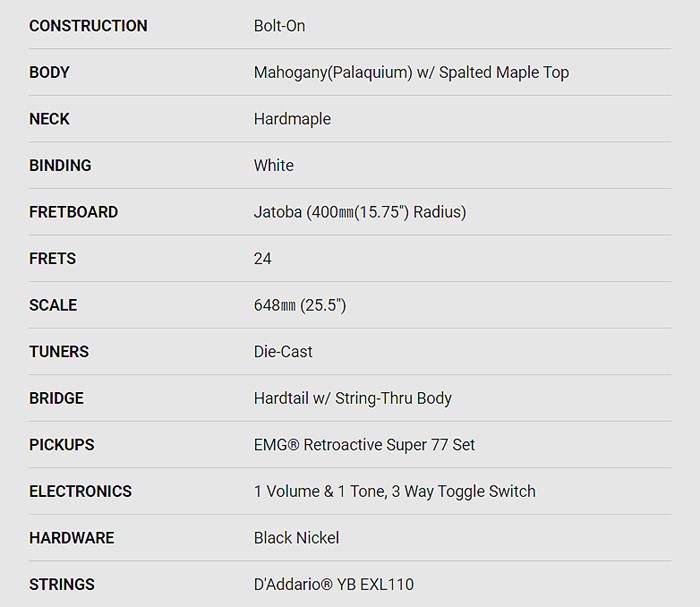The height and width of the screenshot is (607, 700).
Task: Click the TUNERS row label
Action: [59, 352]
